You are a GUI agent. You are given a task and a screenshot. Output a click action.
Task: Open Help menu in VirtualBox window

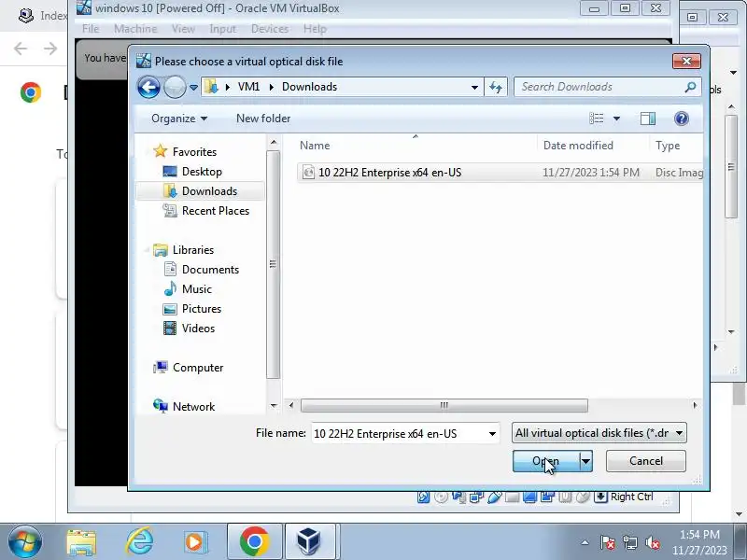315,29
